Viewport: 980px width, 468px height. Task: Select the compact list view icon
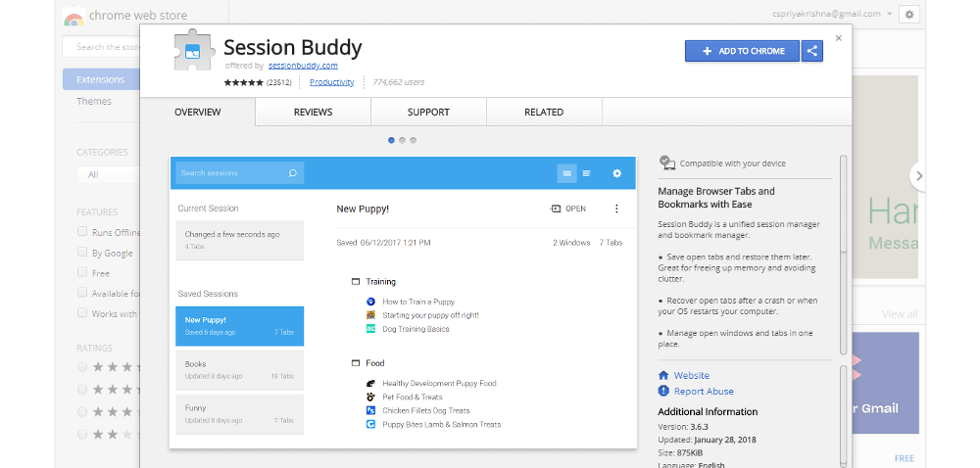click(x=566, y=173)
